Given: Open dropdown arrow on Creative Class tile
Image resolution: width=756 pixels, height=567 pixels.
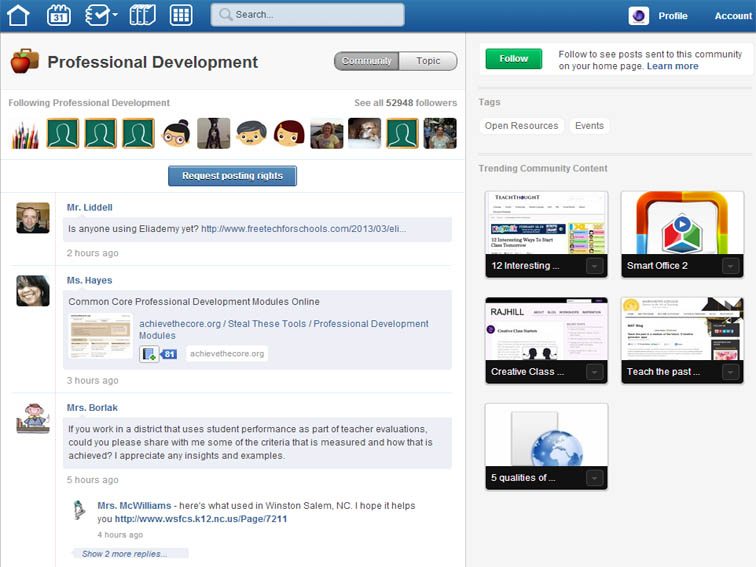Looking at the screenshot, I should pos(595,372).
